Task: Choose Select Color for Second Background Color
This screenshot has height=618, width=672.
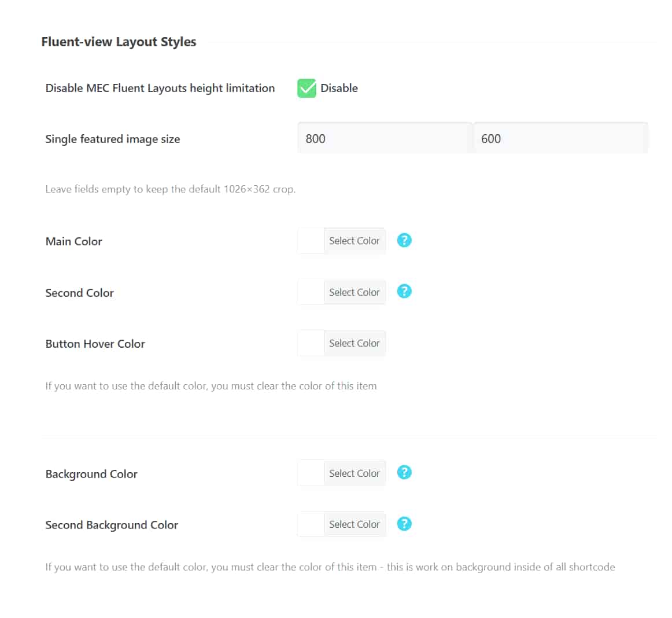Action: (354, 524)
